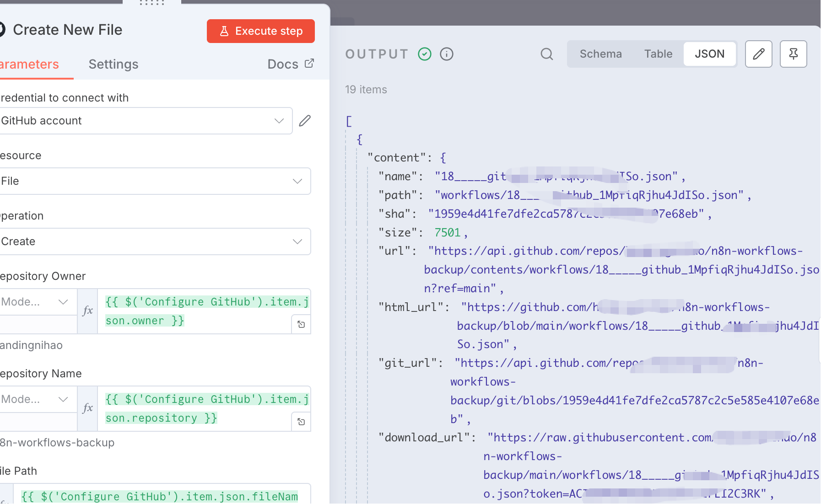
Task: Edit output with the pencil icon
Action: tap(758, 54)
